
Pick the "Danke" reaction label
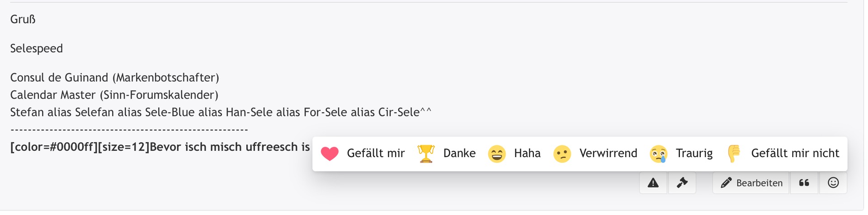(x=459, y=153)
